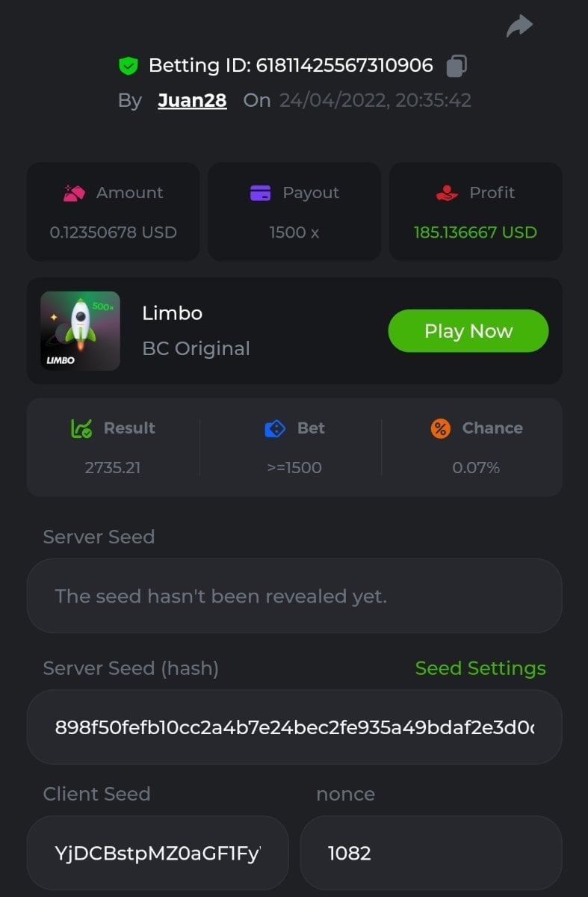The height and width of the screenshot is (897, 588).
Task: Click the profit value 185.136667 USD
Action: 475,232
